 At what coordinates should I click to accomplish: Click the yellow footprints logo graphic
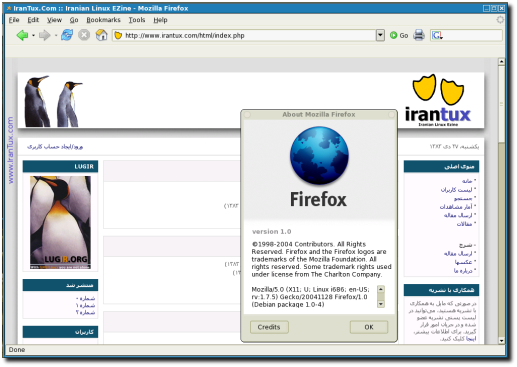438,88
